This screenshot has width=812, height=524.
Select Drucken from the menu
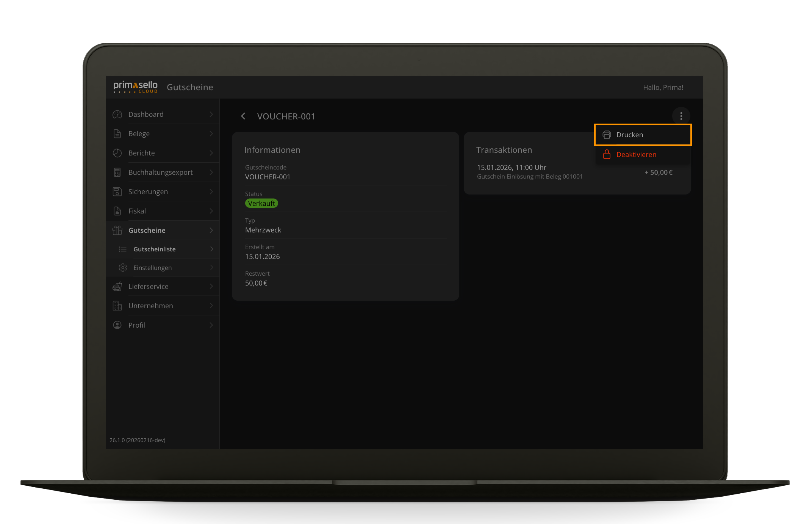click(643, 135)
